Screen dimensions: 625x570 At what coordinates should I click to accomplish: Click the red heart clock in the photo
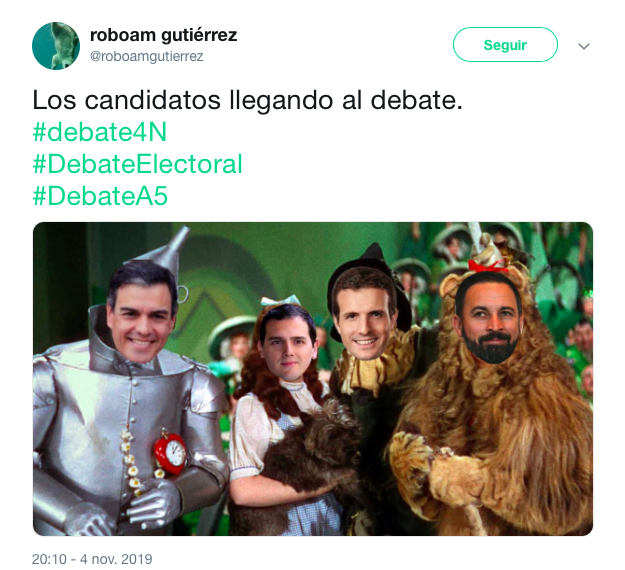pyautogui.click(x=171, y=452)
